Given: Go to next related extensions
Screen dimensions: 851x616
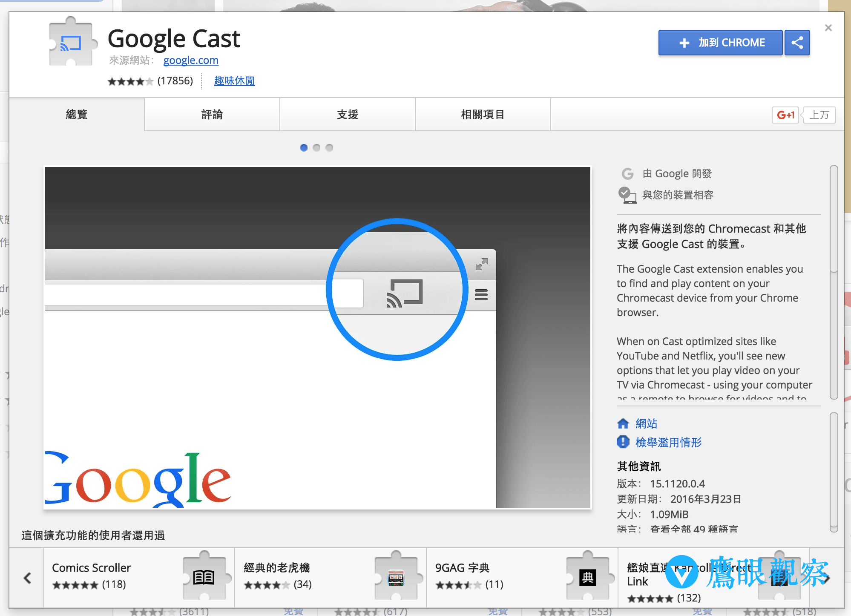Looking at the screenshot, I should click(827, 578).
